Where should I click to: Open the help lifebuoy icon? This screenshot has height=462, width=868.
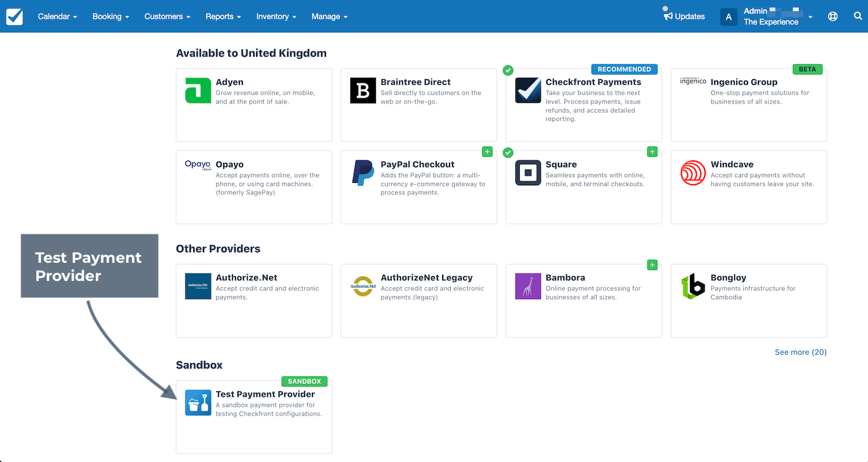tap(833, 16)
